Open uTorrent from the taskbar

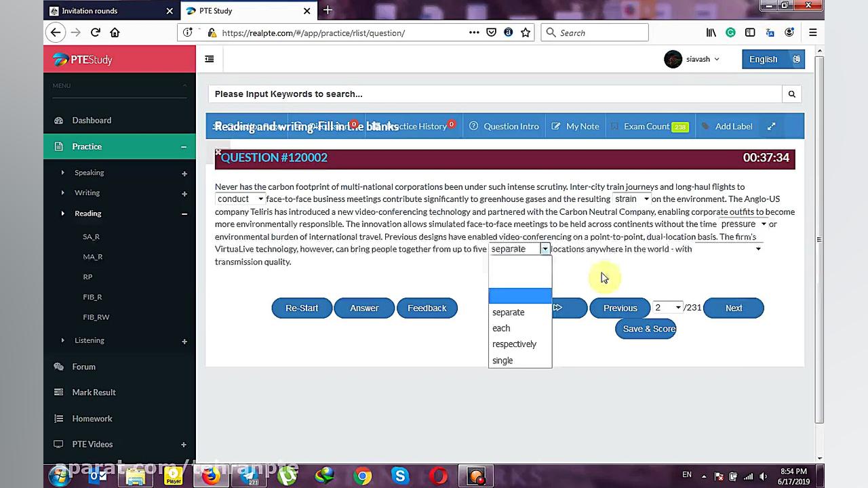[x=287, y=476]
